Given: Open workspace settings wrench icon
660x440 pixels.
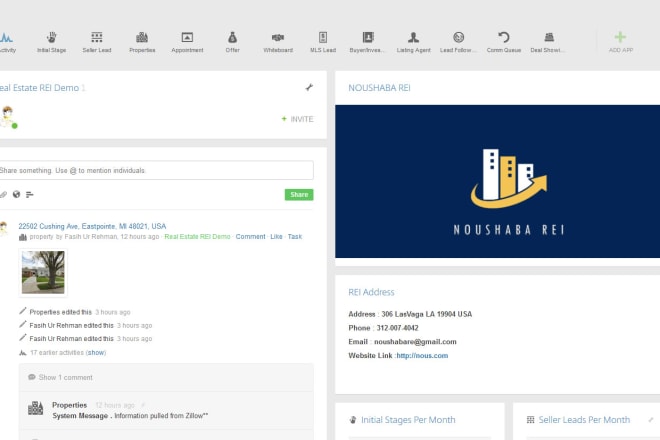Looking at the screenshot, I should coord(309,87).
